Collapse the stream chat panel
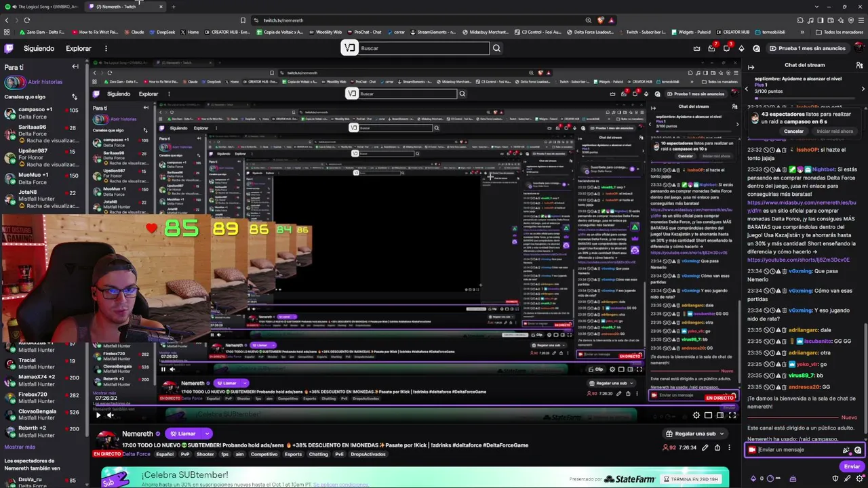The width and height of the screenshot is (868, 488). (x=751, y=66)
